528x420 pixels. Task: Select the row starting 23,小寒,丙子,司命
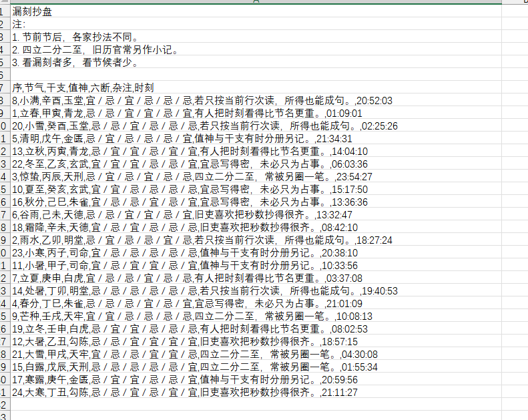tap(256, 252)
